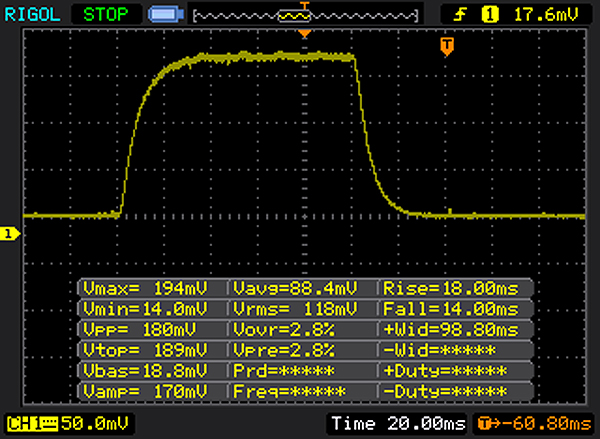Click the highlighted window in memory overview bar

pos(293,16)
